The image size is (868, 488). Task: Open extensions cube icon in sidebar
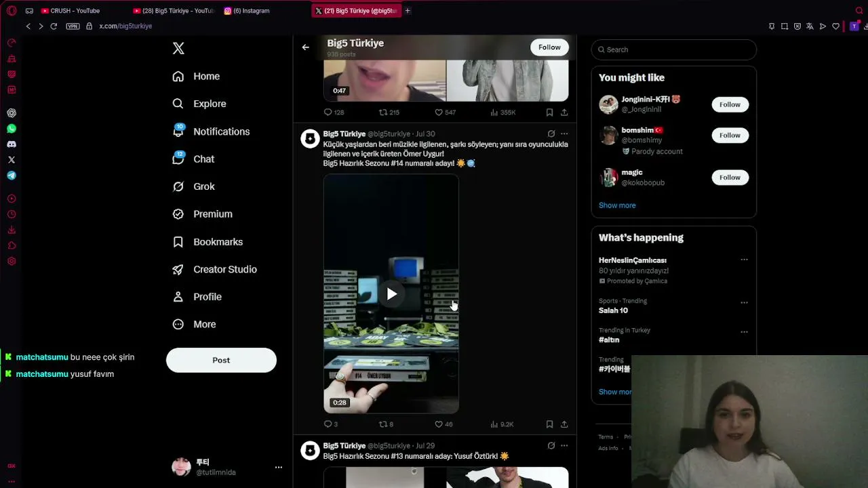point(12,245)
